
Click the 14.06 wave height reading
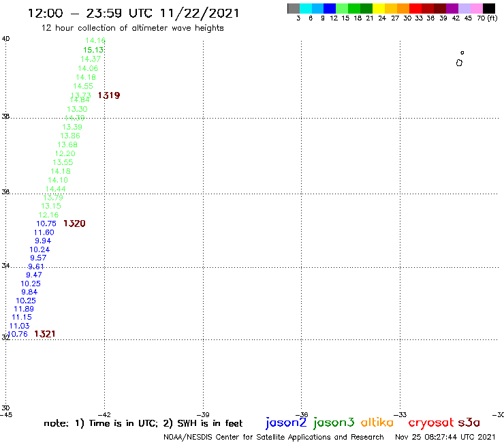tap(88, 68)
